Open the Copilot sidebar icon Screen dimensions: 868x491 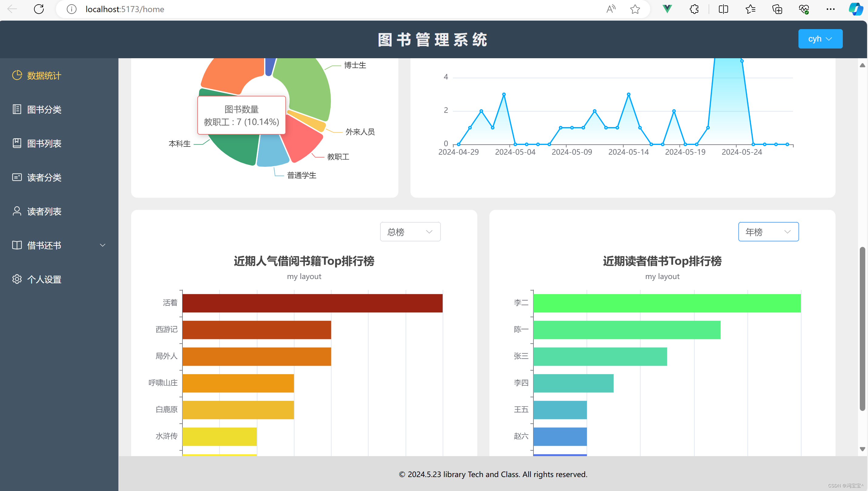(856, 9)
